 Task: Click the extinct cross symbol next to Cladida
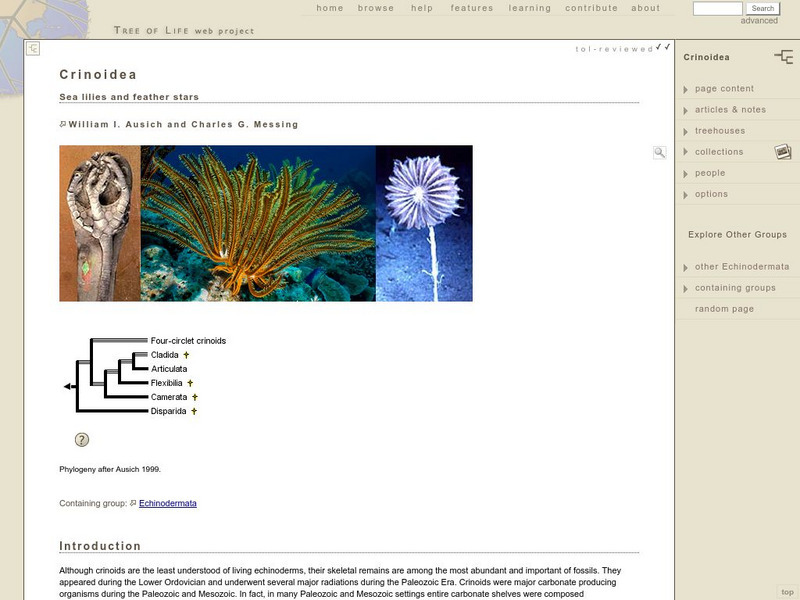[186, 355]
